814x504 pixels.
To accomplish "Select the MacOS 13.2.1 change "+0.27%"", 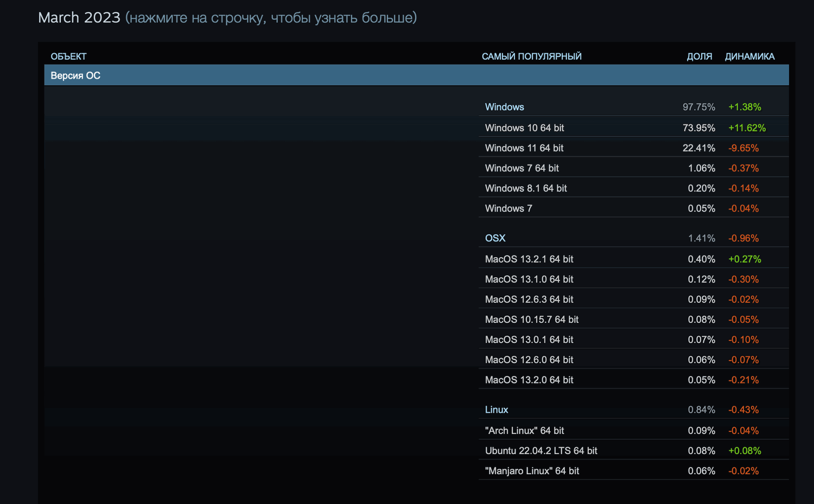I will tap(745, 259).
